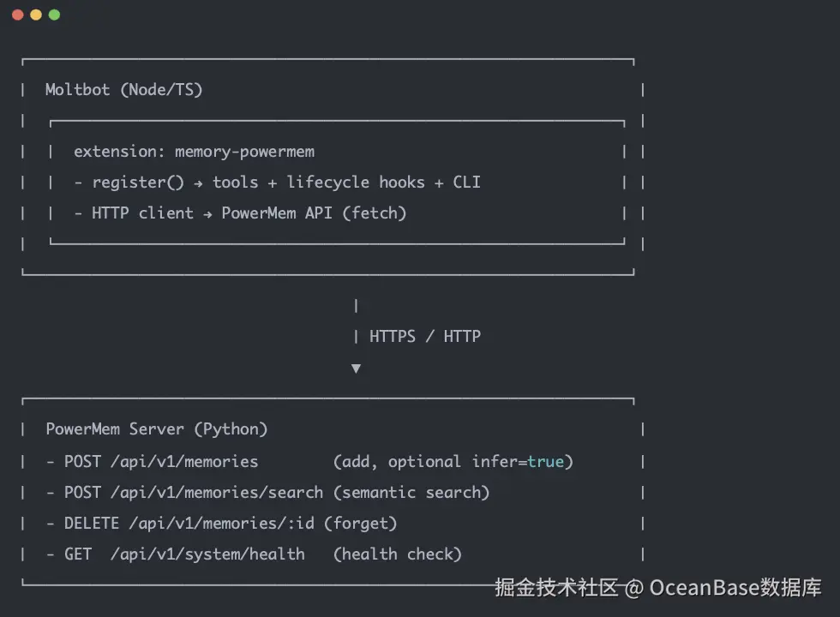Image resolution: width=840 pixels, height=617 pixels.
Task: Click the "POST /api/v1/memories" add endpoint
Action: [x=161, y=462]
